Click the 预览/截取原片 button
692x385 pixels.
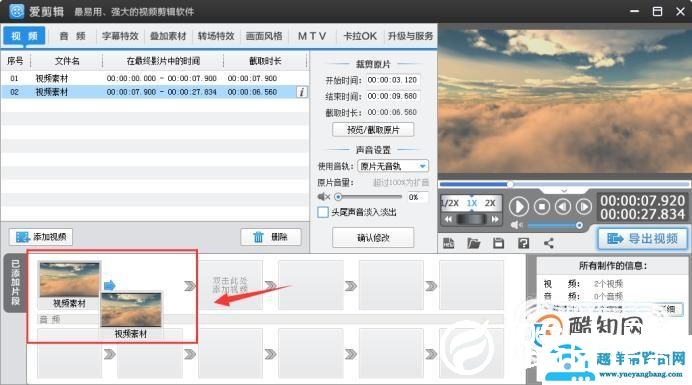tap(373, 130)
